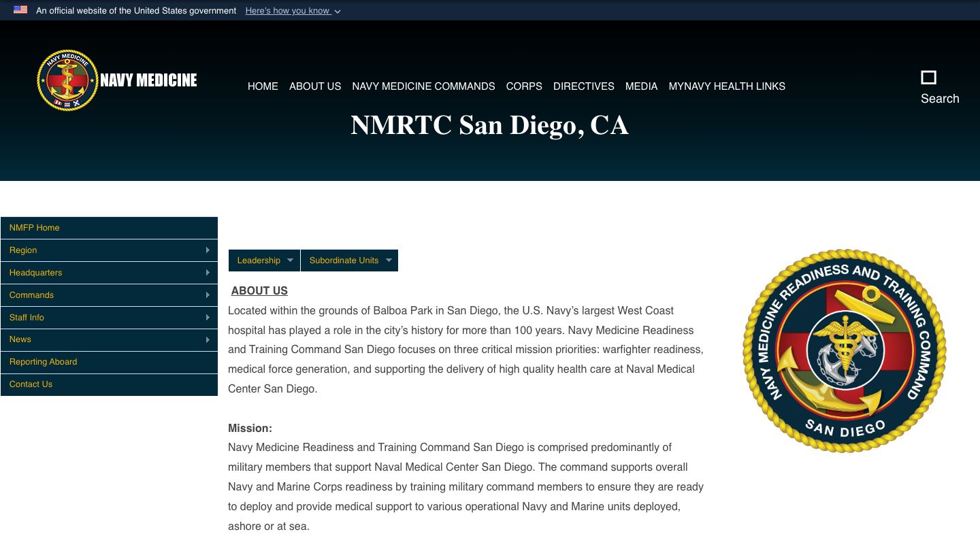The image size is (980, 551).
Task: Expand the Region sidebar arrow
Action: coord(208,250)
